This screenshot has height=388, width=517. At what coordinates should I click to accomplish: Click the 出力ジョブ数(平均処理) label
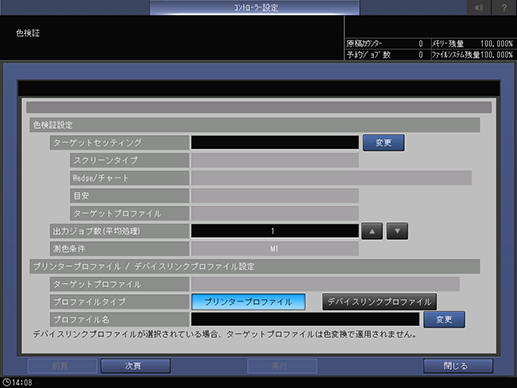click(x=120, y=231)
